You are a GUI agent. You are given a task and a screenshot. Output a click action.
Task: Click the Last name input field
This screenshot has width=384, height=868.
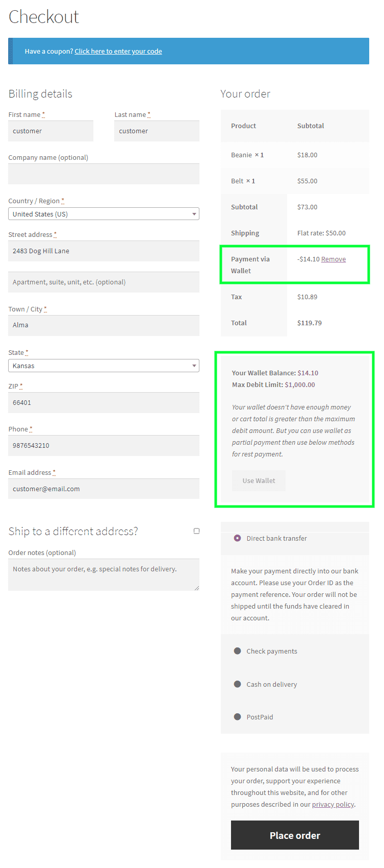click(157, 131)
